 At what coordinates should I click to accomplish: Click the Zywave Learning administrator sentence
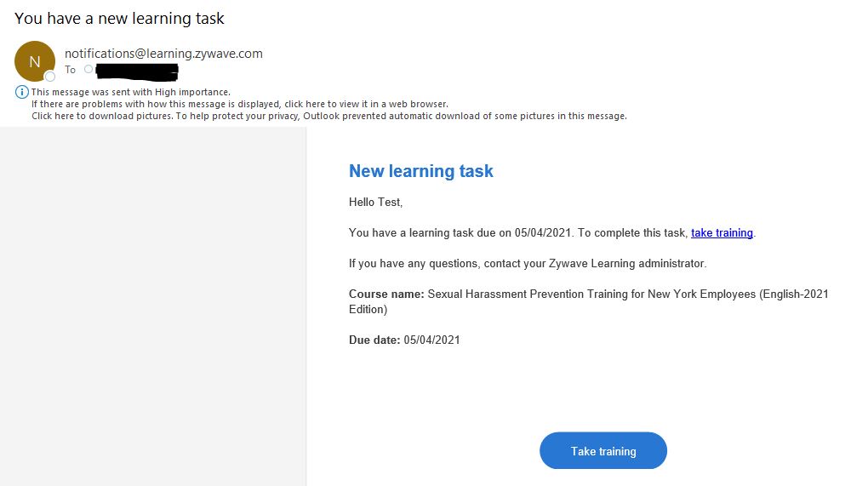(528, 264)
